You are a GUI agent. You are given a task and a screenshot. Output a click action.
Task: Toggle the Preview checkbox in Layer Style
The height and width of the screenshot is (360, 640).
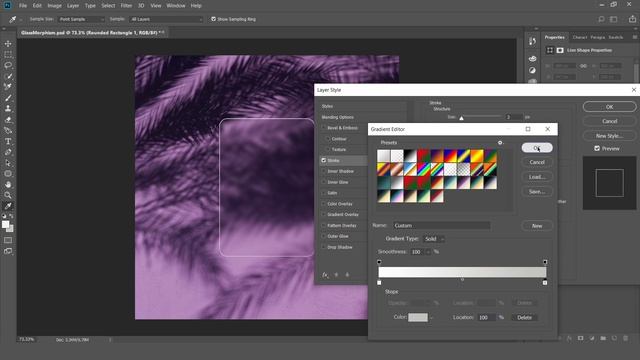click(597, 149)
